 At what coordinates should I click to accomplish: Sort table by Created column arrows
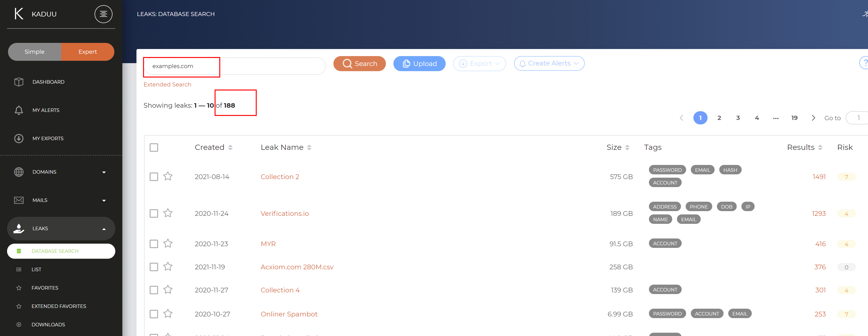(x=230, y=148)
